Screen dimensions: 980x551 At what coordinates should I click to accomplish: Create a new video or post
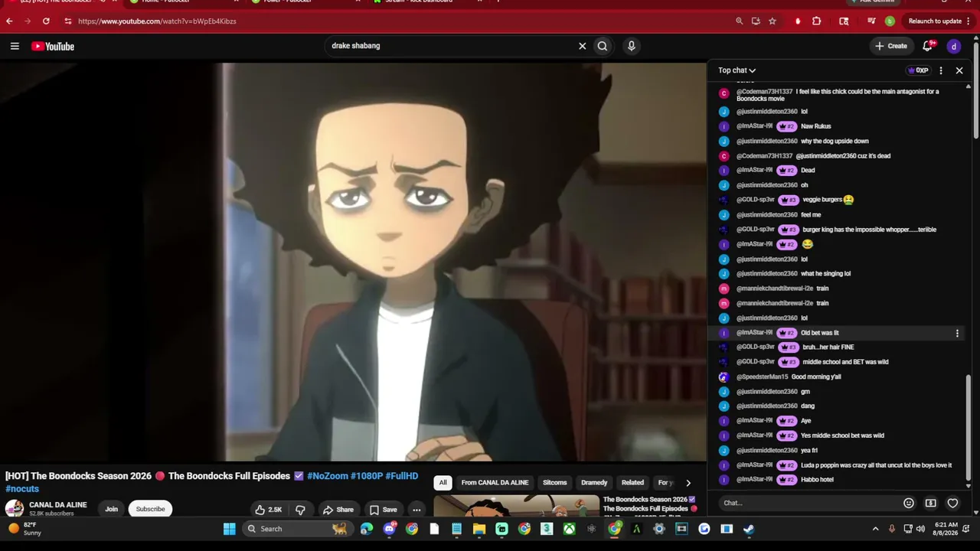[891, 46]
